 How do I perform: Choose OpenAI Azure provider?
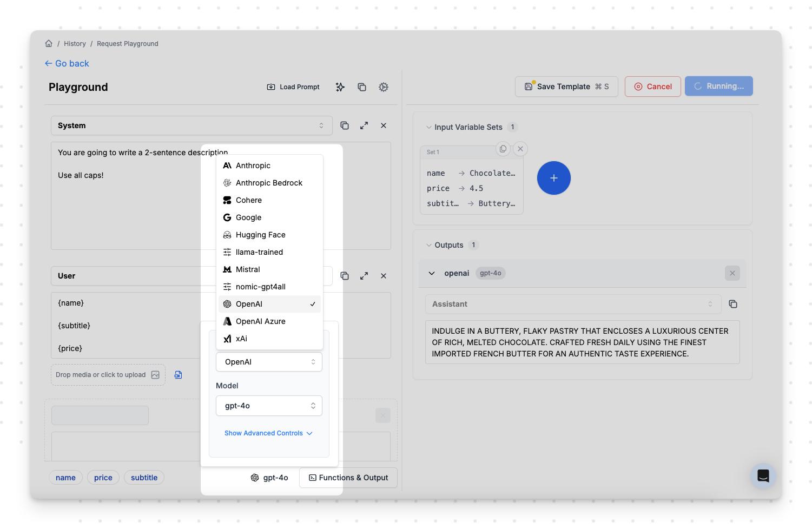point(269,321)
